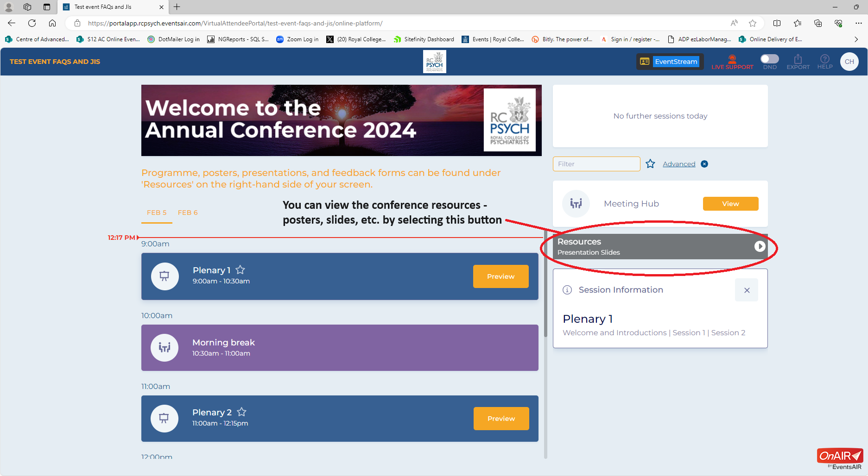This screenshot has height=476, width=868.
Task: Click the RCPsych logo in header
Action: coord(434,62)
